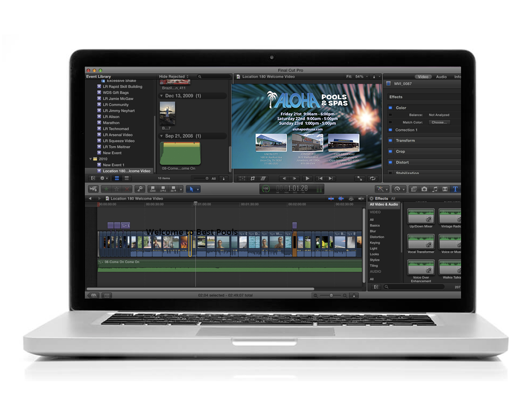Mark clip as favorite with green star

click(x=106, y=189)
